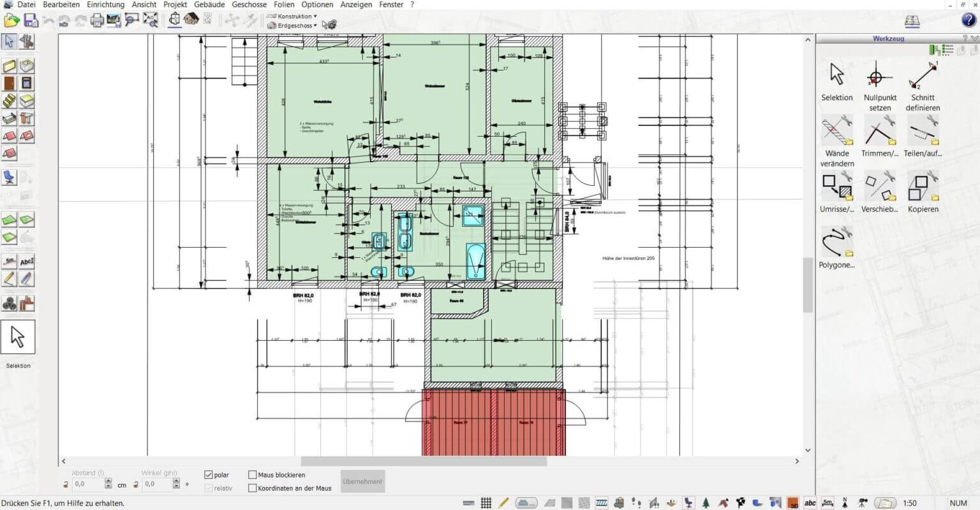980x510 pixels.
Task: Open Verschieb... tool group
Action: (x=880, y=192)
